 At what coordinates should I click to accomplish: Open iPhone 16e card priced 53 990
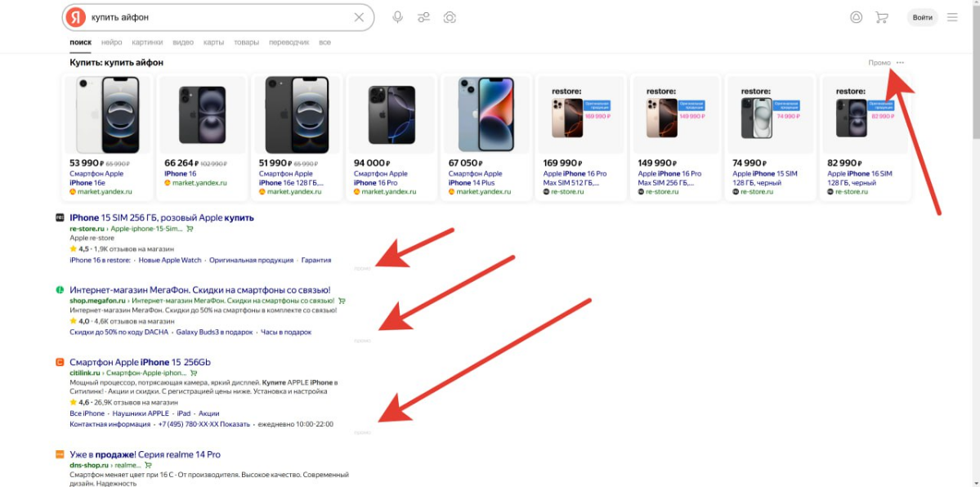point(108,137)
